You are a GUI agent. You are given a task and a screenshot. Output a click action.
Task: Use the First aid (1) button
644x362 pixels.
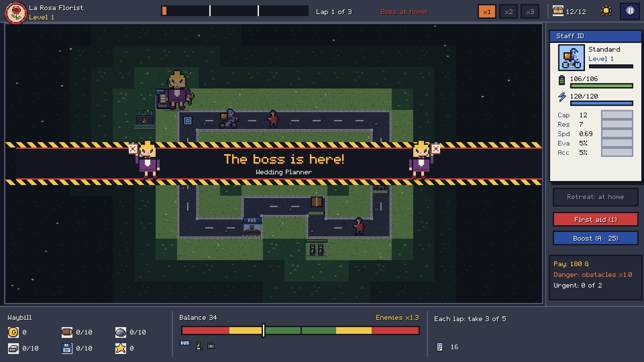click(x=595, y=220)
